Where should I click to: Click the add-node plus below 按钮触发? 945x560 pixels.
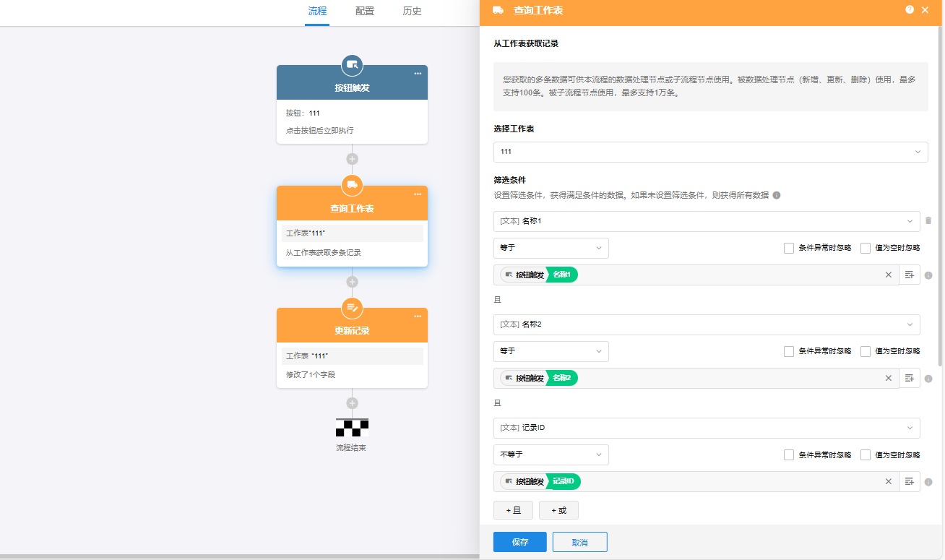[352, 159]
